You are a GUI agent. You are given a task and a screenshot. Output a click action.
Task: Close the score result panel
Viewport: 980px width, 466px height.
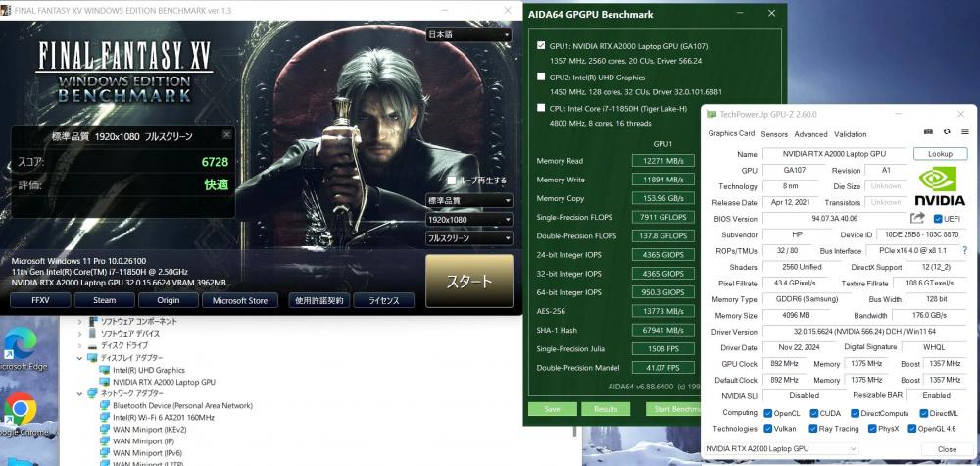point(227,135)
